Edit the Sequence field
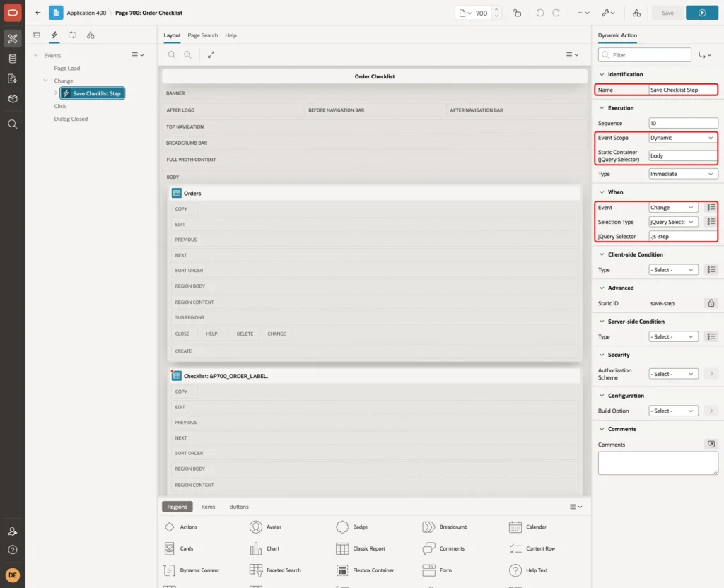Screen dimensions: 724x588 point(683,123)
